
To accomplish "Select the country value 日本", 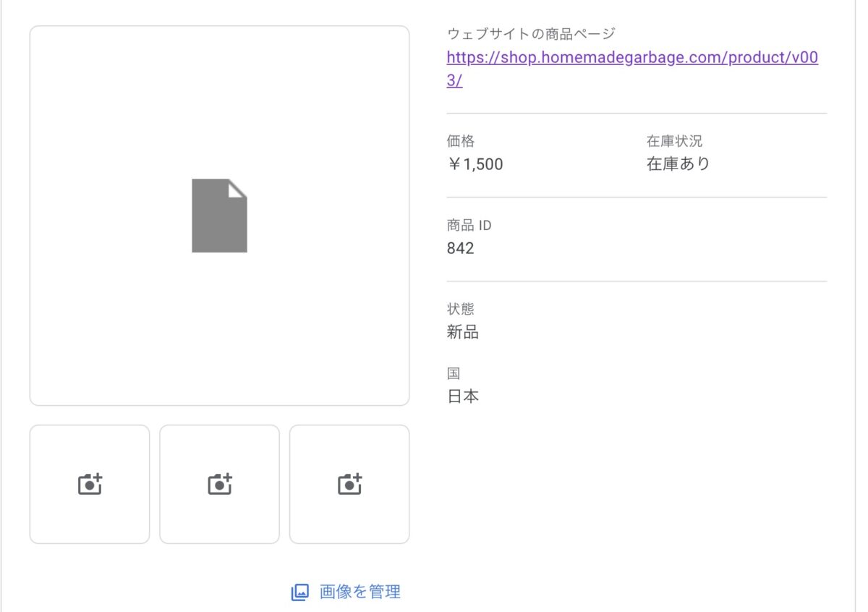I will click(x=463, y=396).
